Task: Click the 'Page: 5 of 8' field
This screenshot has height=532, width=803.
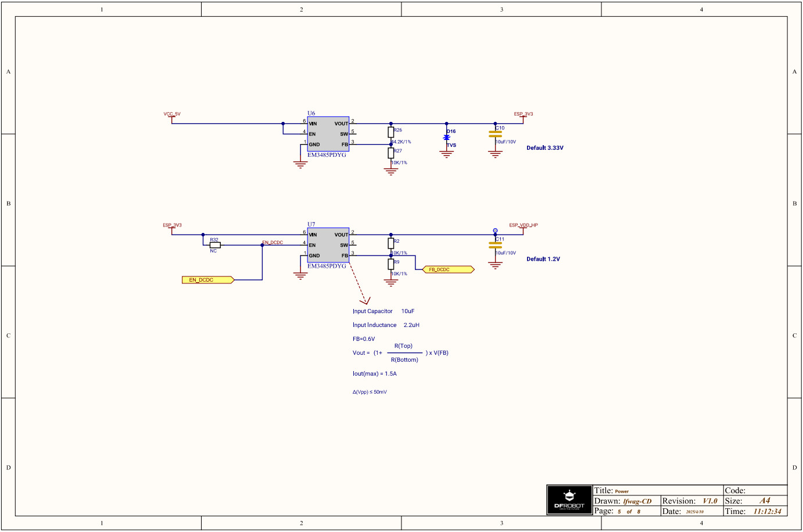Action: [627, 511]
